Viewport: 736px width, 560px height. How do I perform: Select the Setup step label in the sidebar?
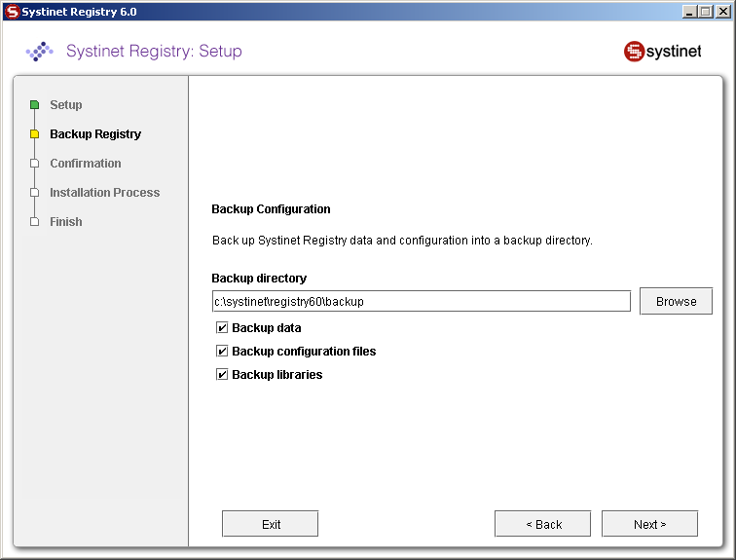[x=66, y=104]
